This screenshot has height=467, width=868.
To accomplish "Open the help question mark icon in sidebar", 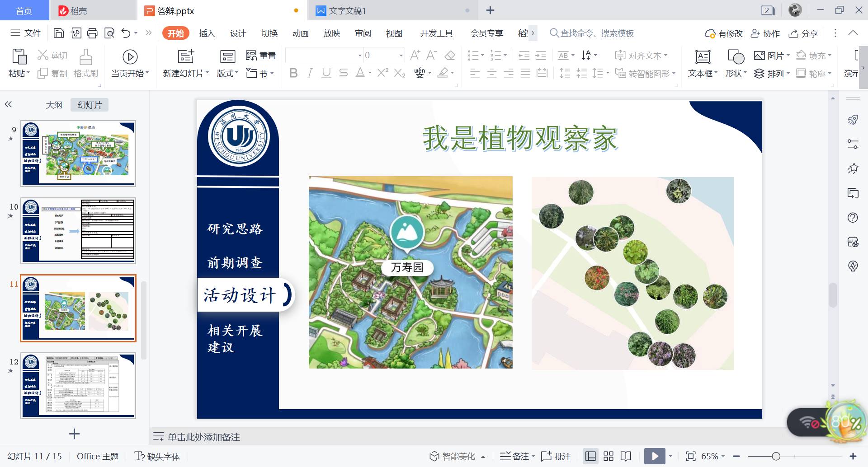I will pyautogui.click(x=853, y=218).
